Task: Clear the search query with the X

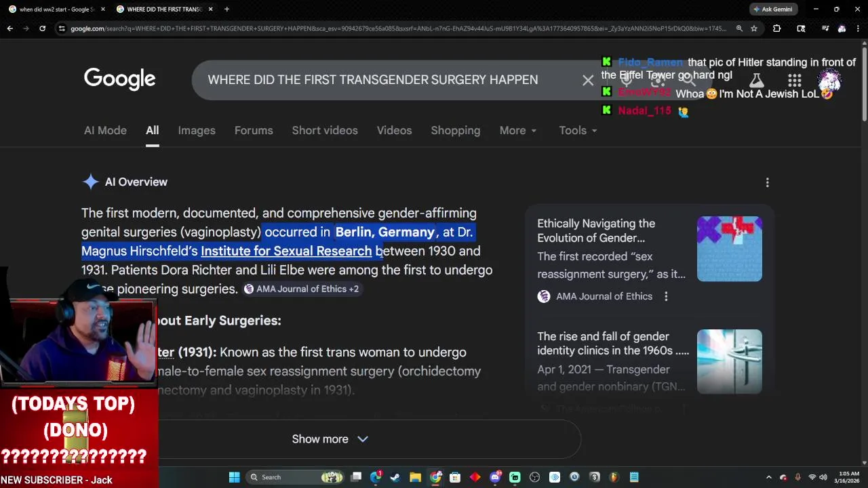Action: [588, 80]
